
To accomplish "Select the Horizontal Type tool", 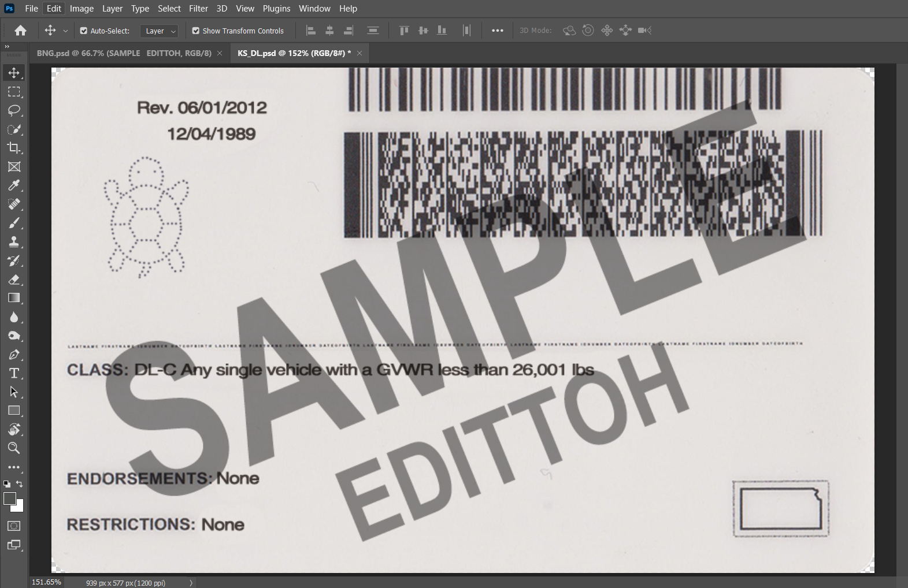I will click(x=14, y=373).
